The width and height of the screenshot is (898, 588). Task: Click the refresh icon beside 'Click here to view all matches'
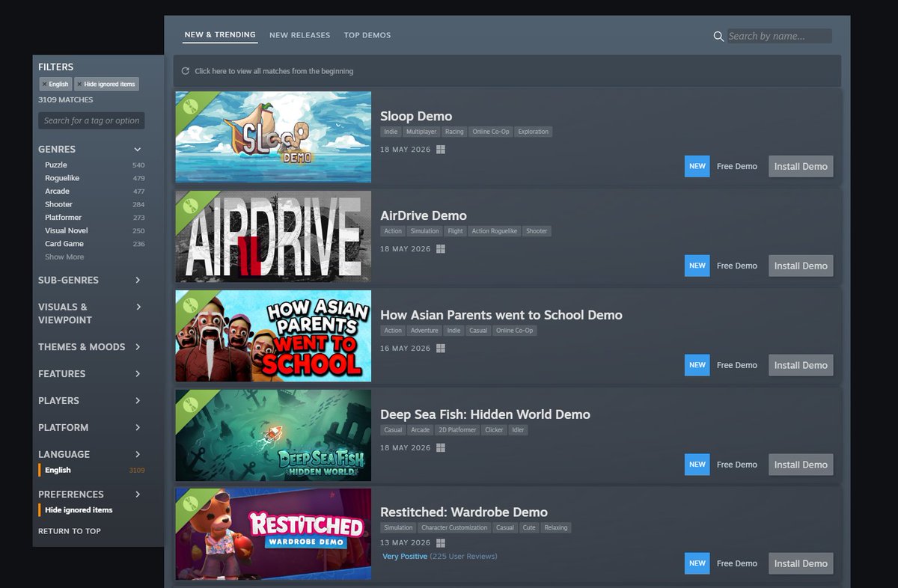[x=185, y=71]
